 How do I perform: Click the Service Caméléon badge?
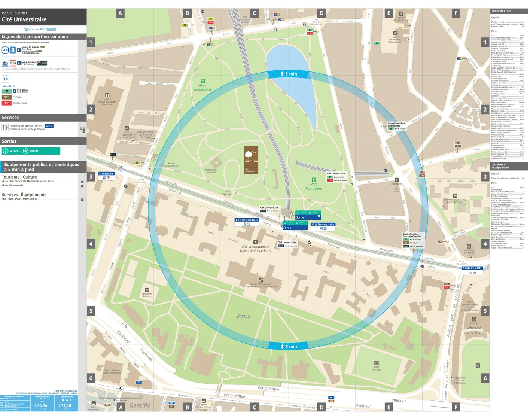pos(42,63)
